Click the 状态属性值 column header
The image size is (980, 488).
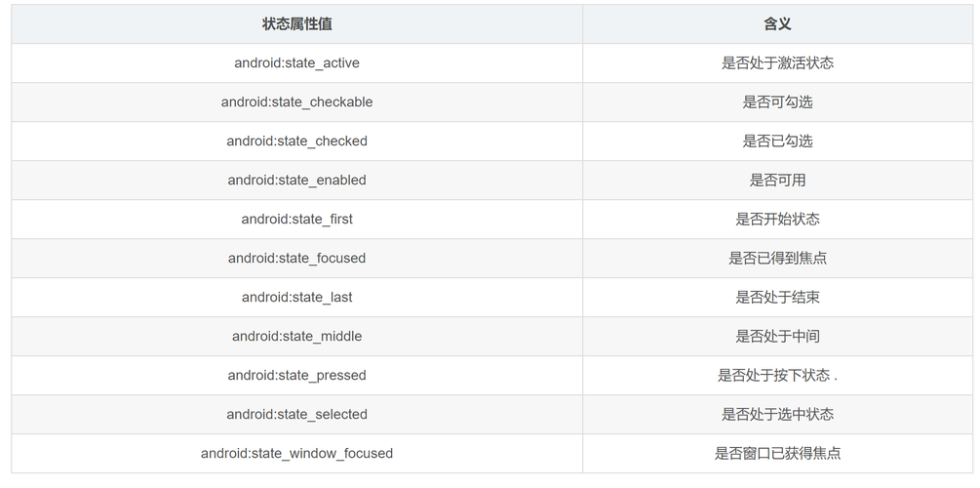click(x=296, y=24)
